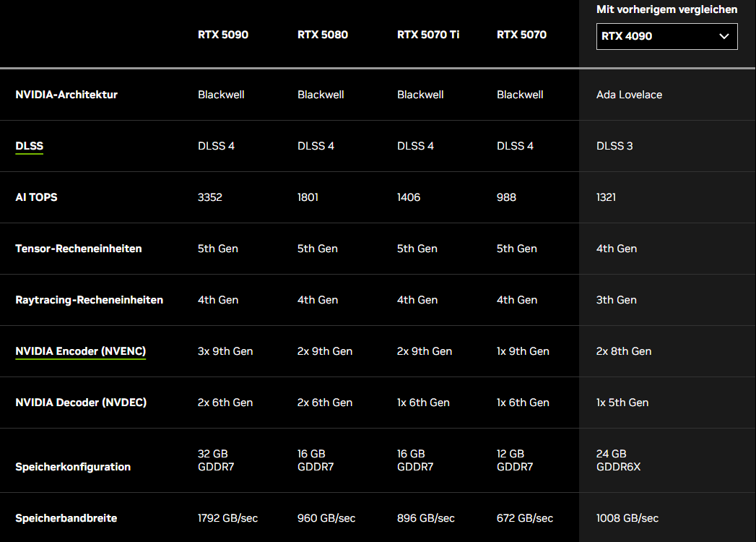Select the AI TOPS row label

[36, 197]
